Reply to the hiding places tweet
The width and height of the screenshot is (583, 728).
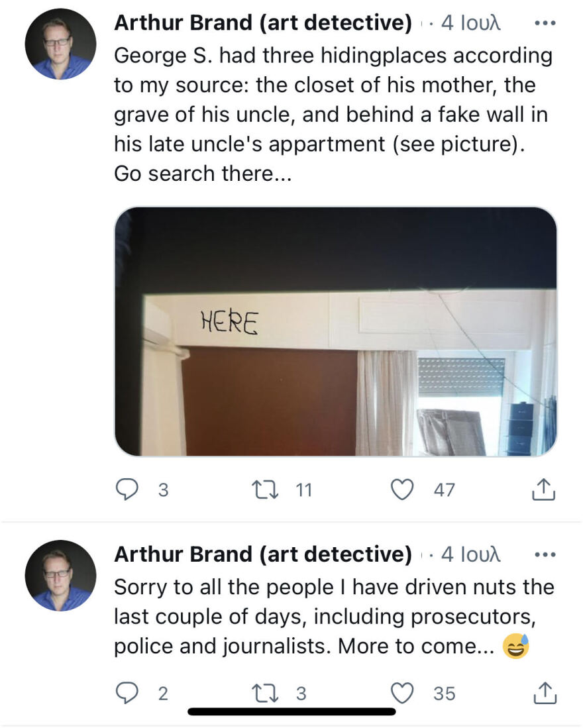[x=126, y=490]
